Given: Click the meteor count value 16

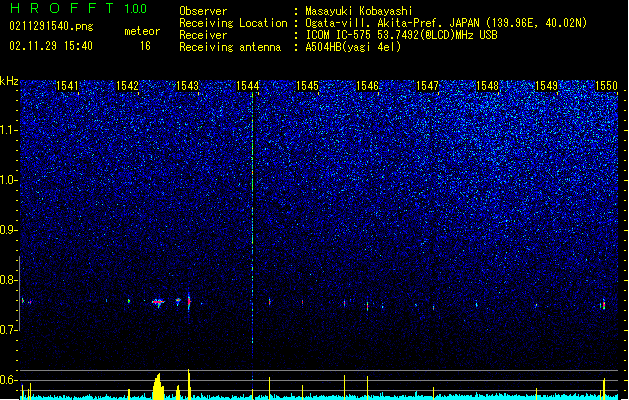Looking at the screenshot, I should [x=145, y=46].
